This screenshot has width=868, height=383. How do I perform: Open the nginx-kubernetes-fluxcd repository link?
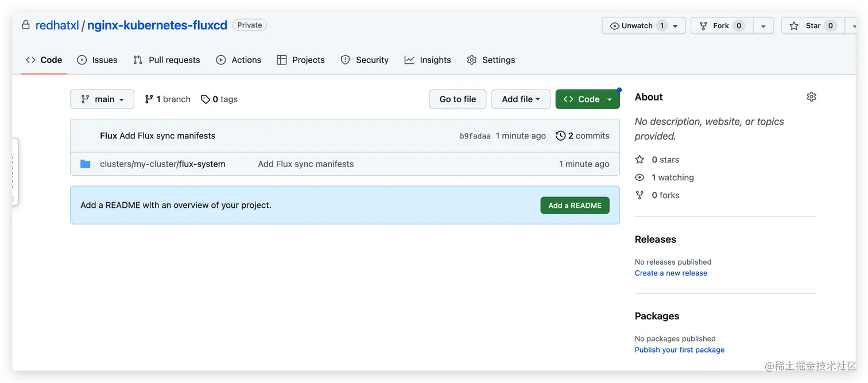coord(157,25)
